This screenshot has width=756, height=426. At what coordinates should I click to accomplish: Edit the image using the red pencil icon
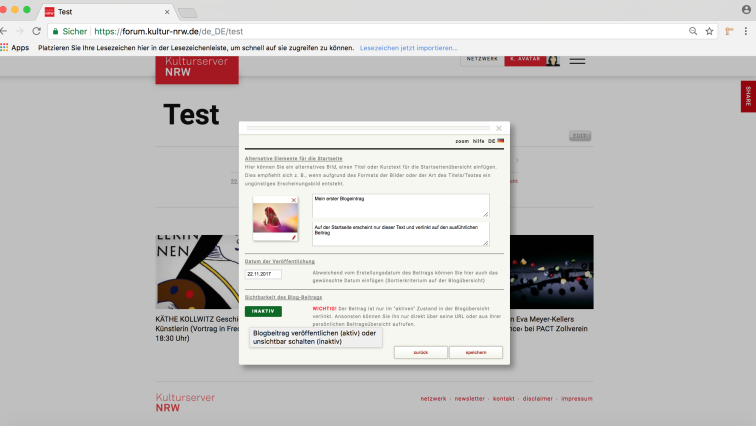[294, 237]
